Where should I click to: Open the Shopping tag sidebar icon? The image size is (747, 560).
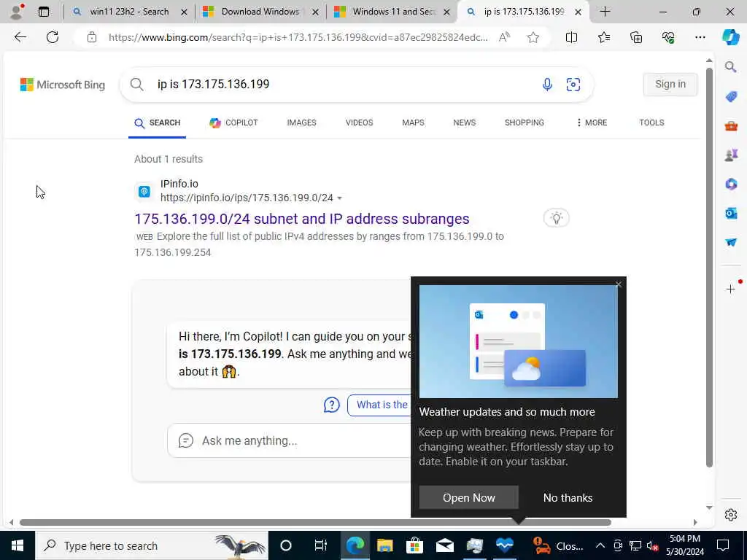coord(731,97)
